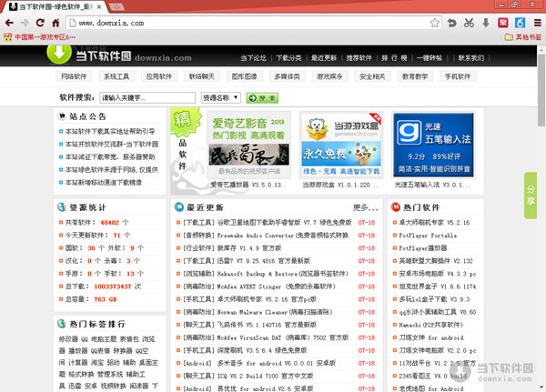The image size is (546, 392).
Task: Open 联系我们 in the top nav
Action: click(471, 58)
